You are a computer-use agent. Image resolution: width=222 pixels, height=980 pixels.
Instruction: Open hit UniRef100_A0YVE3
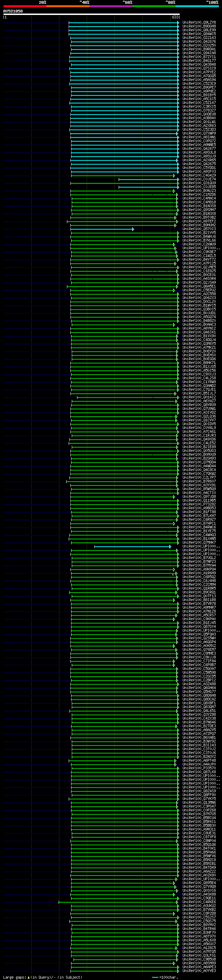pos(199,971)
